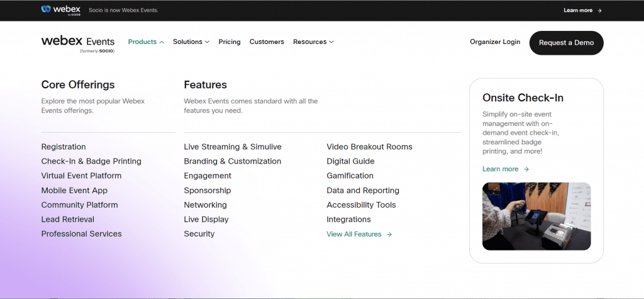Click the Request a Demo button

567,43
